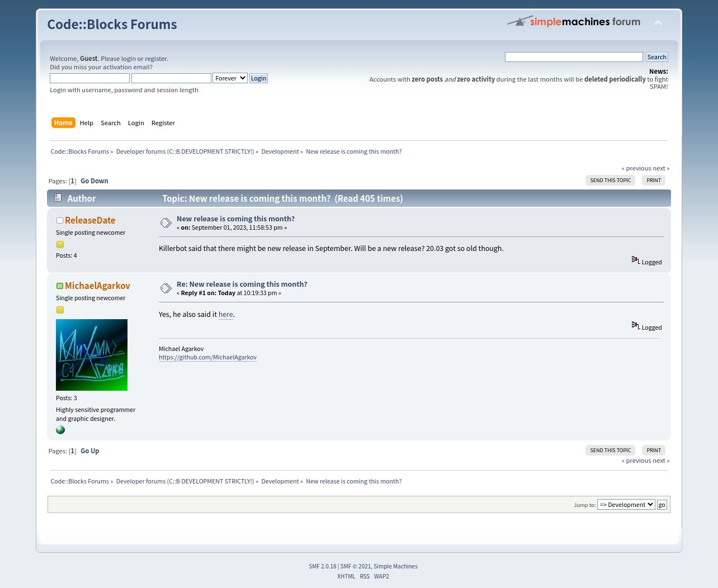The image size is (718, 588).
Task: Open the Simple Machines footer link
Action: [396, 566]
